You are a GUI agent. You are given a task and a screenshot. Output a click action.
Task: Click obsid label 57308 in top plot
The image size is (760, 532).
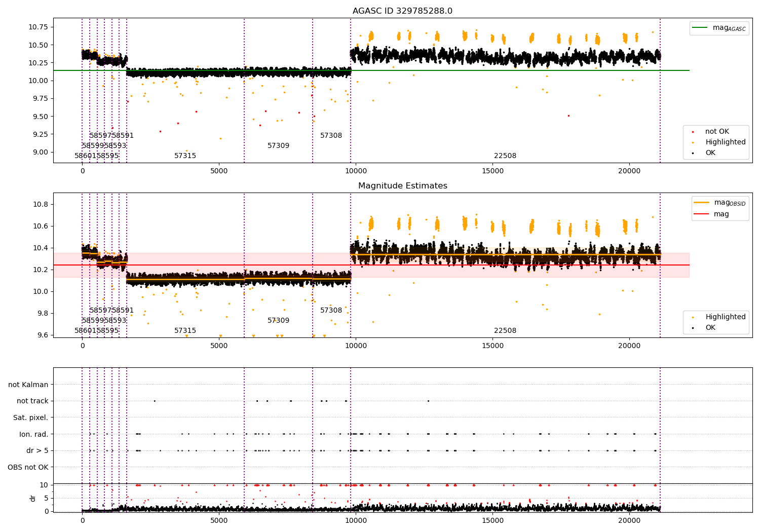click(x=331, y=136)
